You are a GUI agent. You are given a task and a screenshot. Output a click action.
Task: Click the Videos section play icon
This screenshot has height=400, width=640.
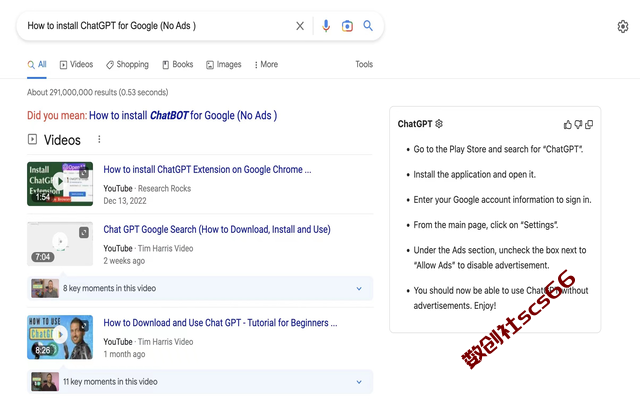(32, 140)
